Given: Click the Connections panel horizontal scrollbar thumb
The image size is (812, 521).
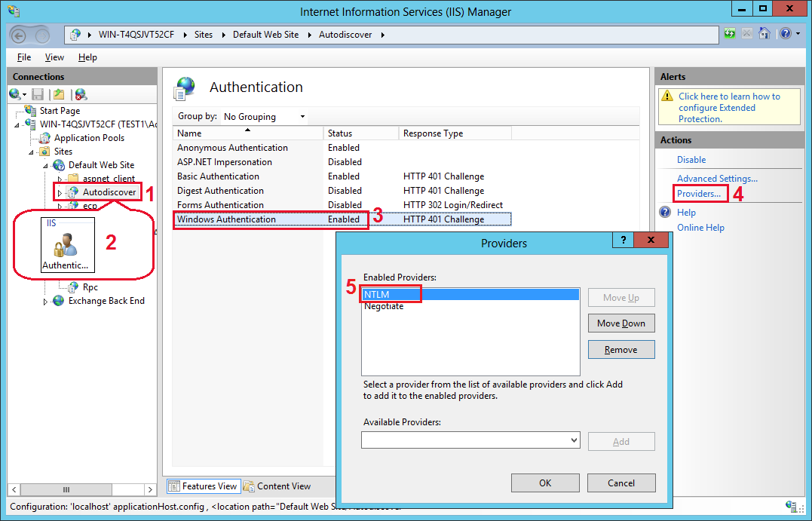Looking at the screenshot, I should (66, 489).
